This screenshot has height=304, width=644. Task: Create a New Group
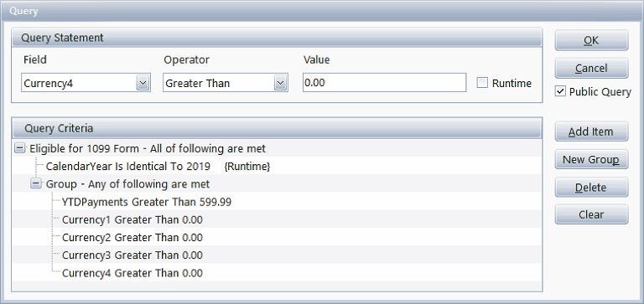coord(591,160)
